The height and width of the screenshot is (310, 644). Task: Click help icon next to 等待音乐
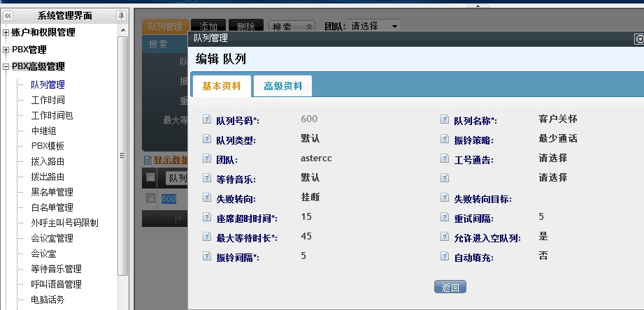(206, 178)
